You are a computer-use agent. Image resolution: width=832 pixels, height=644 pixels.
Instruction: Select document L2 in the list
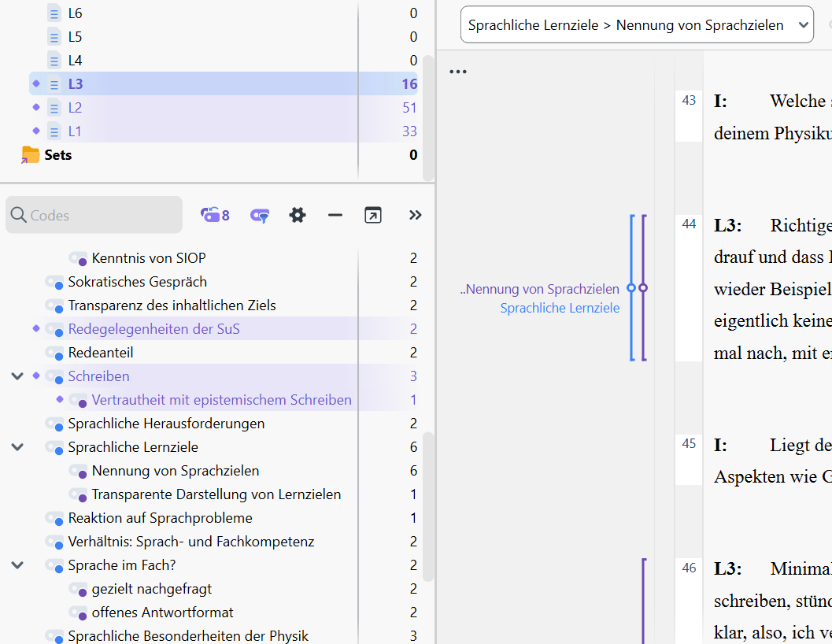[224, 108]
